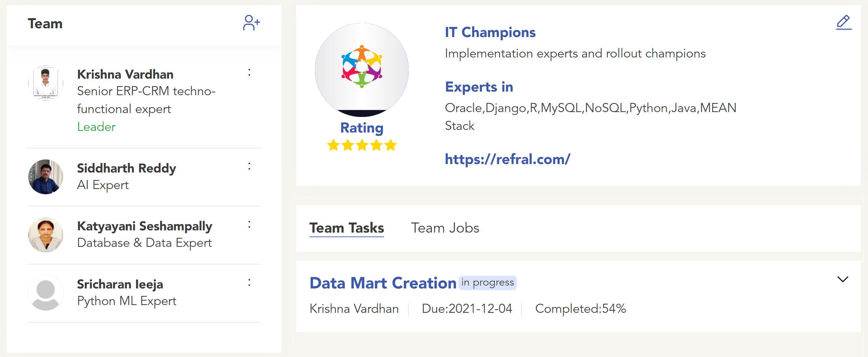Open more options for Sricharan Ieeja
Image resolution: width=868 pixels, height=357 pixels.
[249, 283]
